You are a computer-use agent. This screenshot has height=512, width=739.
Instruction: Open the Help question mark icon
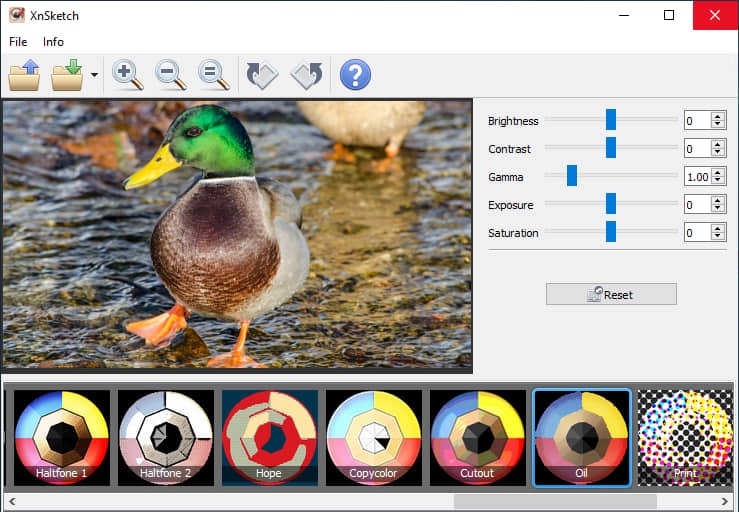point(355,75)
